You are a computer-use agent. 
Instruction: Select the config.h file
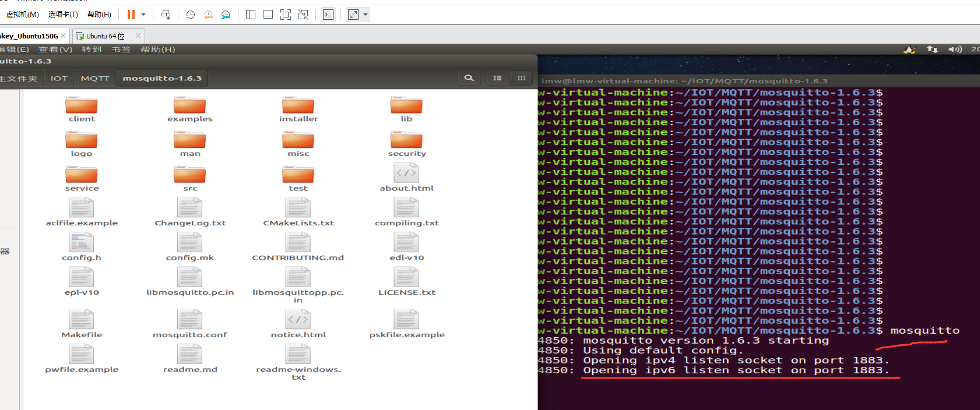pos(82,247)
